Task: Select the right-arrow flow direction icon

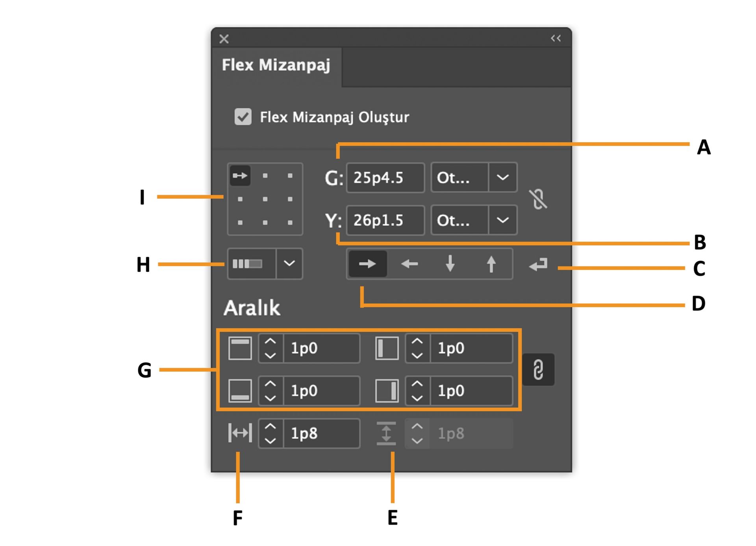Action: click(367, 264)
